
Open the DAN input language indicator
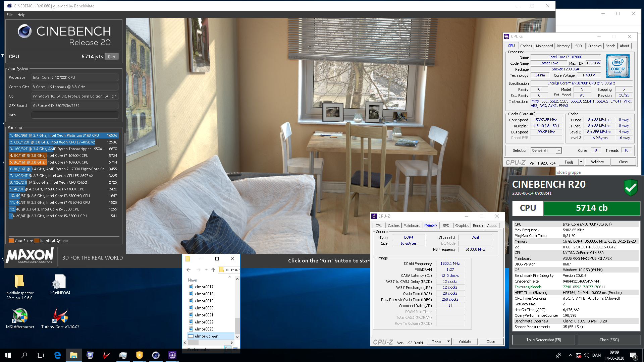coord(596,355)
